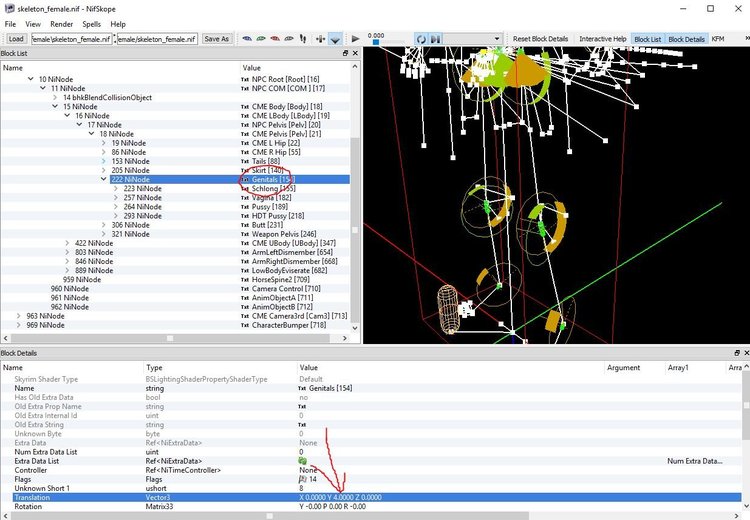The width and height of the screenshot is (750, 520).
Task: Expand the 14 bhkBlendCollisionObject item
Action: point(55,97)
